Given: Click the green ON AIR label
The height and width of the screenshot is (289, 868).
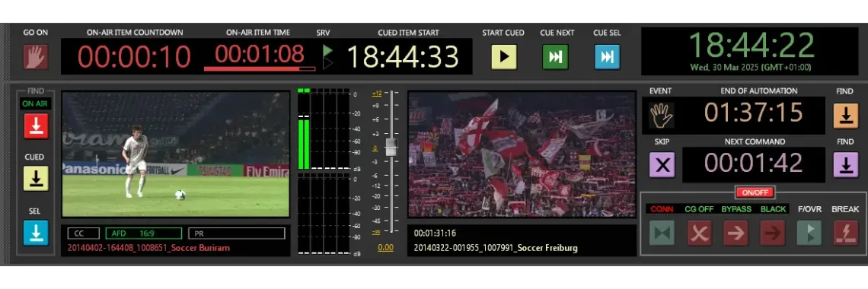Looking at the screenshot, I should [x=36, y=103].
